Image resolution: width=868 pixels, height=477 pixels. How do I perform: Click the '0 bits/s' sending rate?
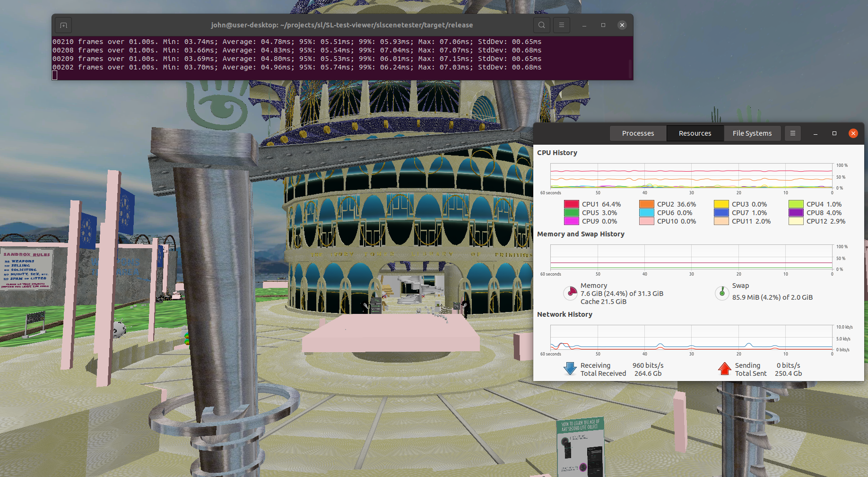coord(789,365)
